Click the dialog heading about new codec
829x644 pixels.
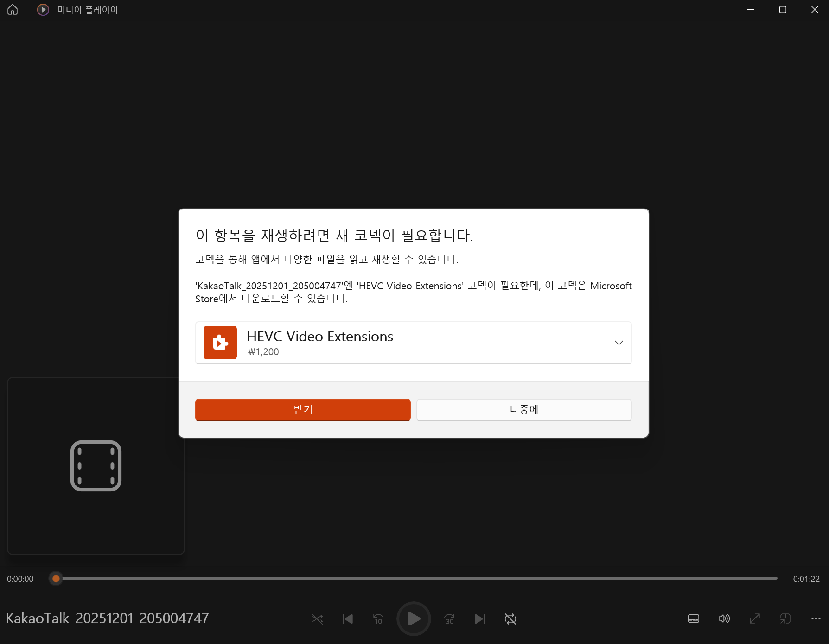334,236
